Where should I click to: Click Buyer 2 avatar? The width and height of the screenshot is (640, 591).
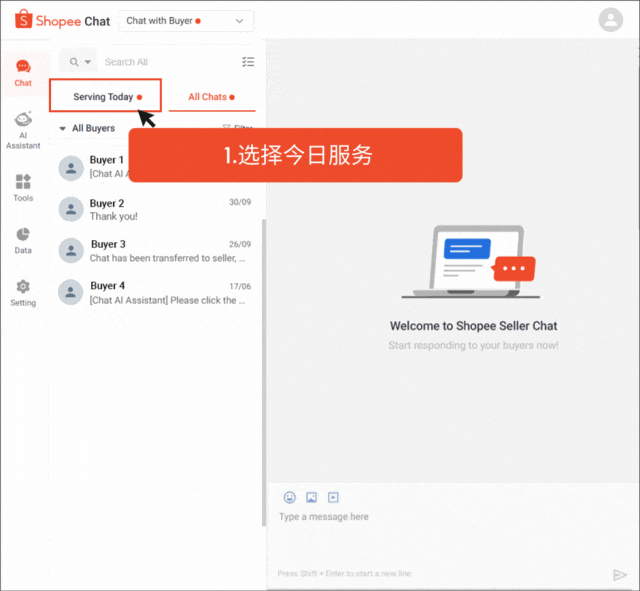pos(71,209)
